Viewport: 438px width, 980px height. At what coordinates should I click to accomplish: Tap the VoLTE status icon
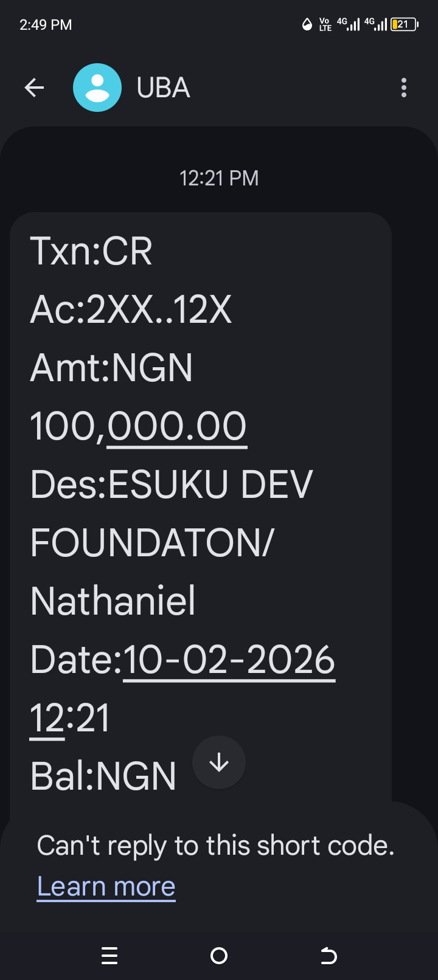[x=325, y=24]
